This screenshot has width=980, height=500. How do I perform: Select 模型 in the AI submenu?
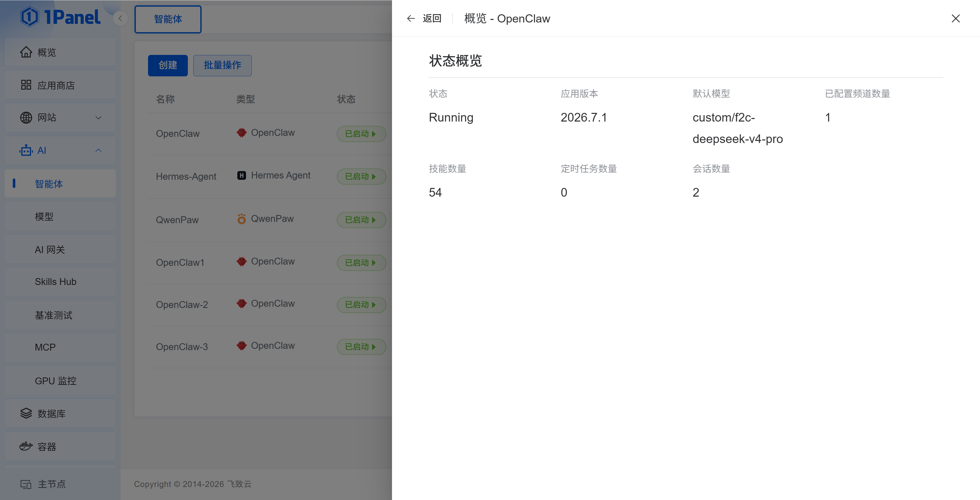pyautogui.click(x=60, y=216)
